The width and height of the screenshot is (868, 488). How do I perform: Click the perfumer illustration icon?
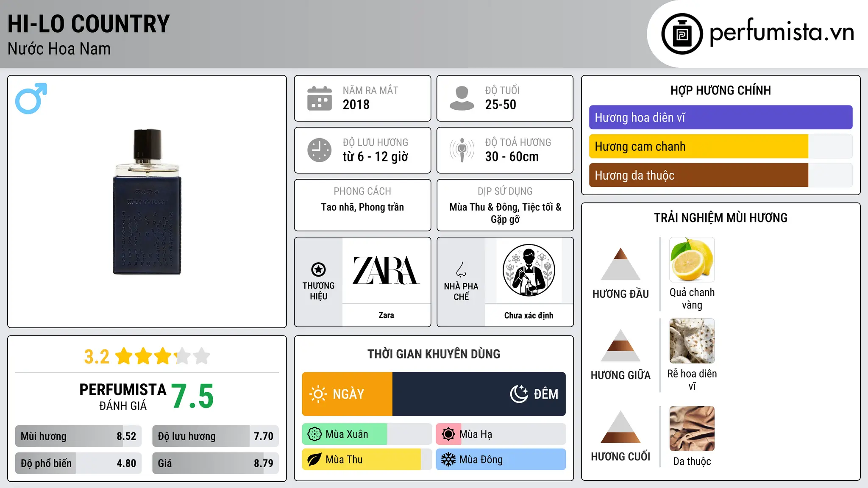[529, 270]
